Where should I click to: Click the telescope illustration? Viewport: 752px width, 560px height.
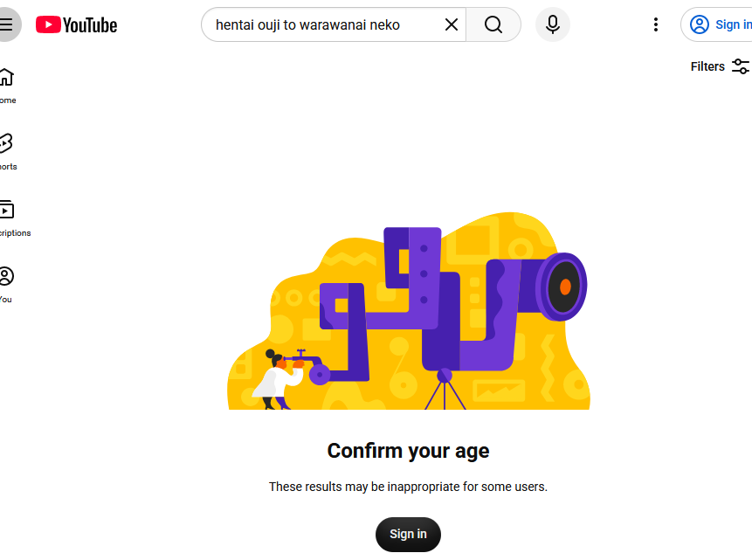(409, 310)
